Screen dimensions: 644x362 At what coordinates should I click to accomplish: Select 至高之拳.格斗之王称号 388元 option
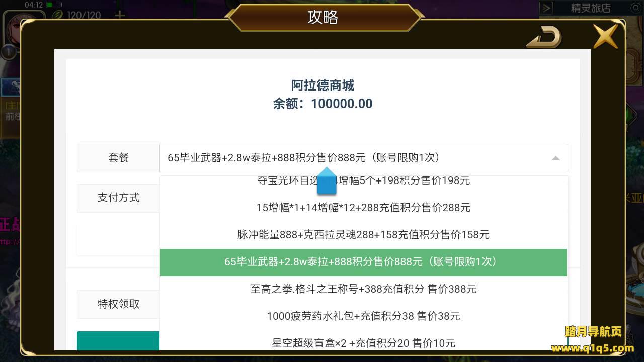[363, 289]
